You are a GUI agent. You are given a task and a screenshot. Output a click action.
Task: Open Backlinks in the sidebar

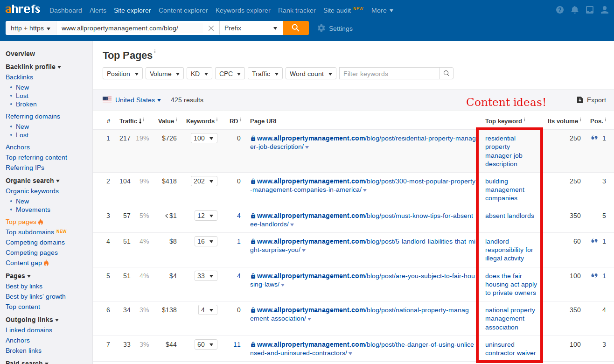pos(19,77)
